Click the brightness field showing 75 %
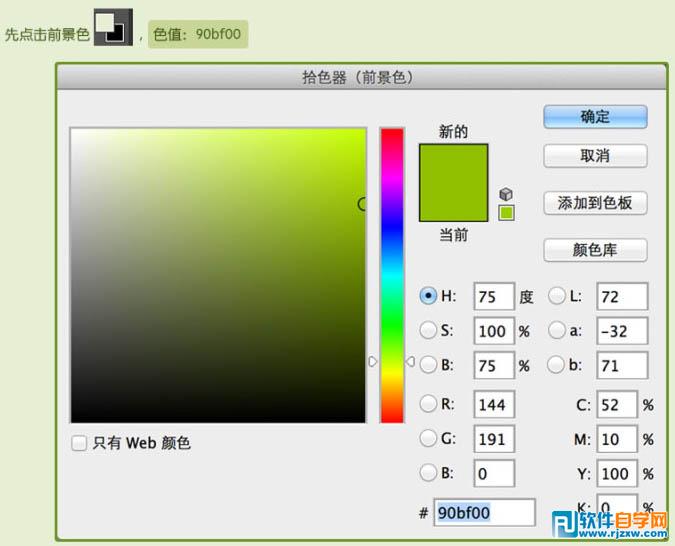Viewport: 675px width, 546px height. 494,365
